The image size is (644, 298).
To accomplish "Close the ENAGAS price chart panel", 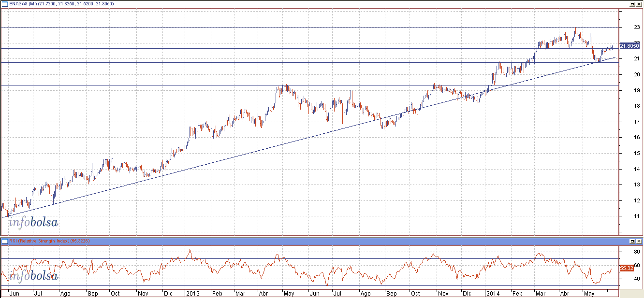I will (639, 3).
